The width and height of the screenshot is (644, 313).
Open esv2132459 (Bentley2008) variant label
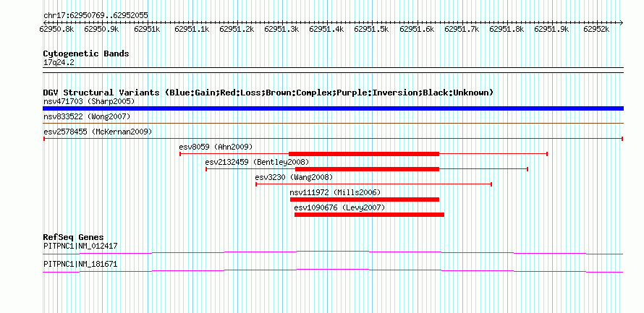(257, 162)
